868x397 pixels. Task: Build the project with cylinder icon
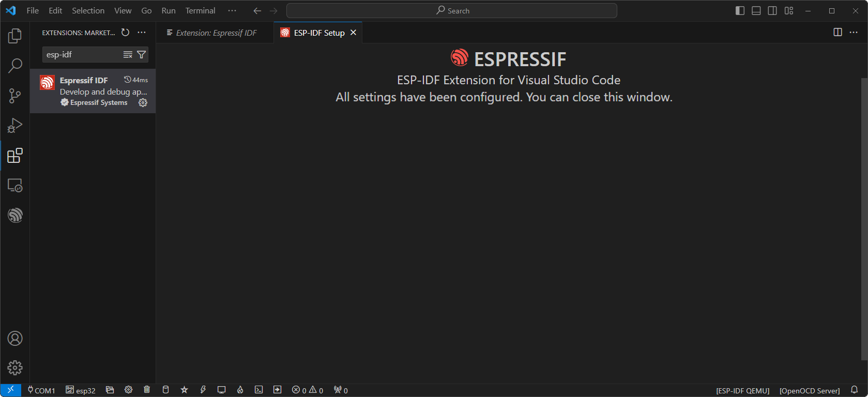pos(165,390)
